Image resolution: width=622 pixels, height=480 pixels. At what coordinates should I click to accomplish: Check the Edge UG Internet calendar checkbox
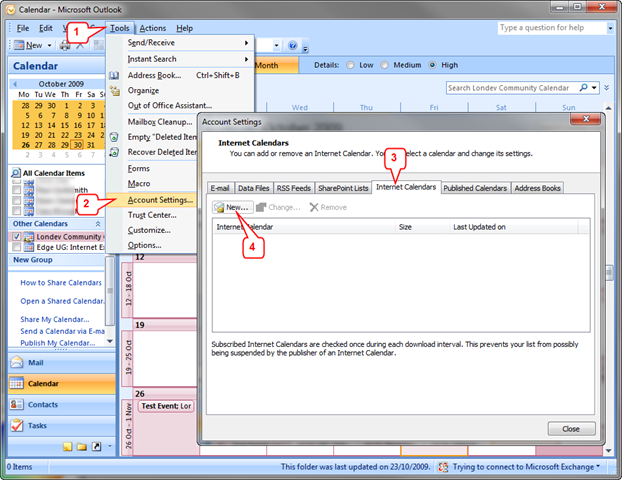pyautogui.click(x=17, y=248)
